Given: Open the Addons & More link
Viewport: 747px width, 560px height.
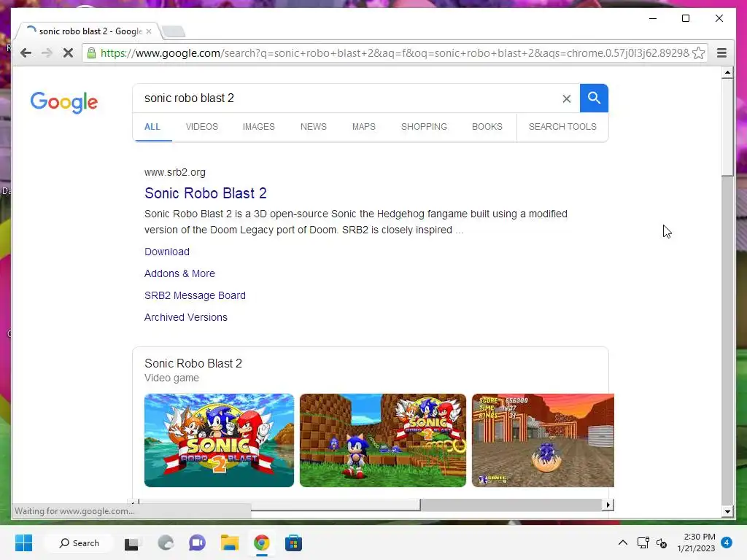Looking at the screenshot, I should [179, 273].
